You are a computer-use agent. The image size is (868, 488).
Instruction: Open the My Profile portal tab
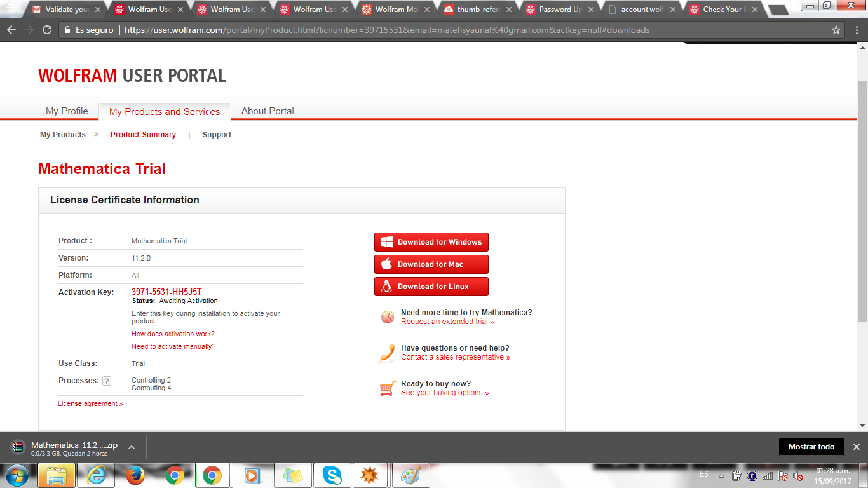pos(67,111)
